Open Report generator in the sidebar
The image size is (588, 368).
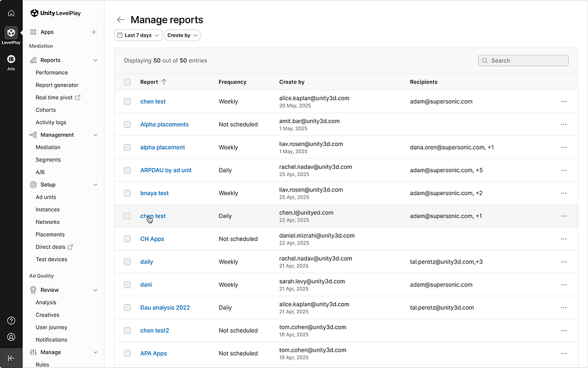[x=57, y=85]
